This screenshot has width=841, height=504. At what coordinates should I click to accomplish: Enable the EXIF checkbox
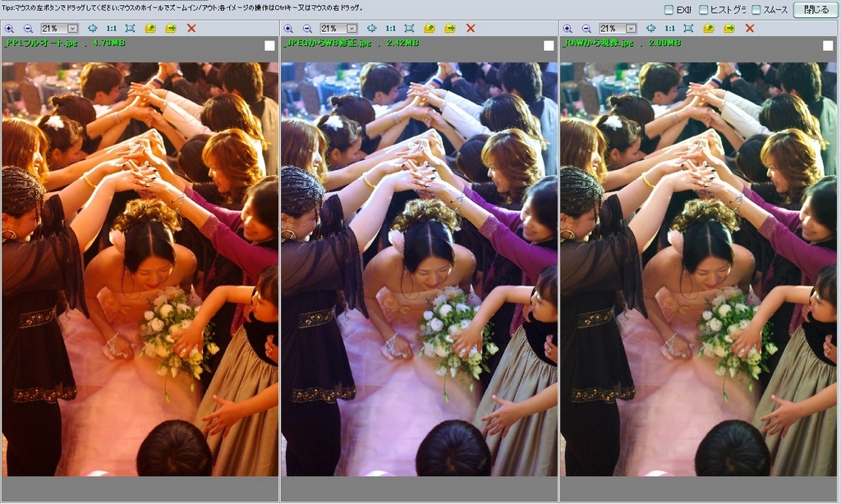pyautogui.click(x=669, y=10)
